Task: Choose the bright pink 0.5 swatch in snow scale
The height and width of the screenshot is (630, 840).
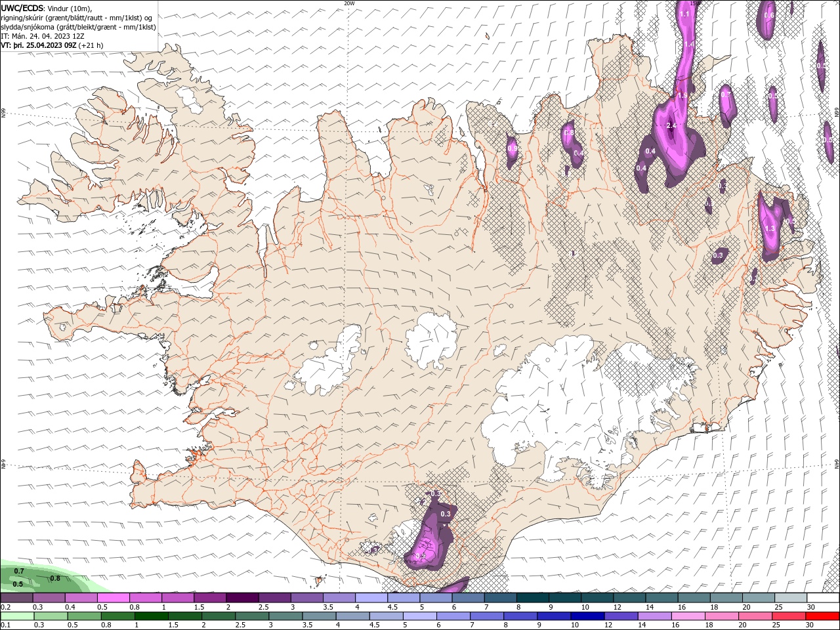Action: click(x=113, y=598)
